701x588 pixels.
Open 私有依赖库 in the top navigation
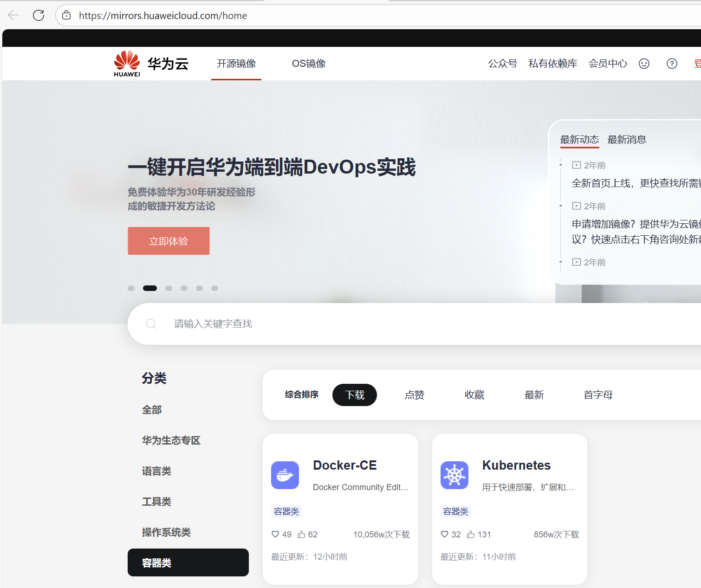click(x=552, y=64)
